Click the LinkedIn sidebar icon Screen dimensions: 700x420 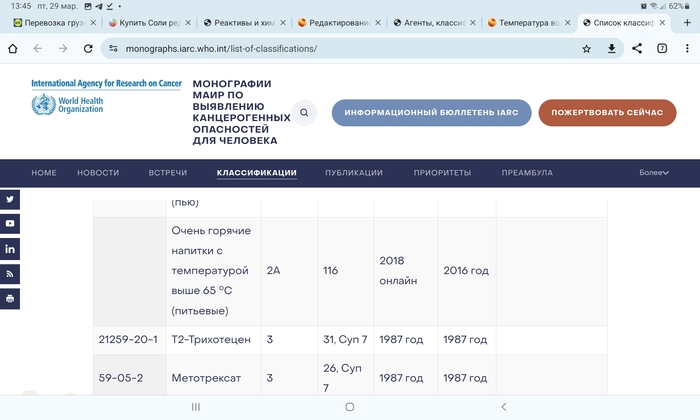point(10,248)
